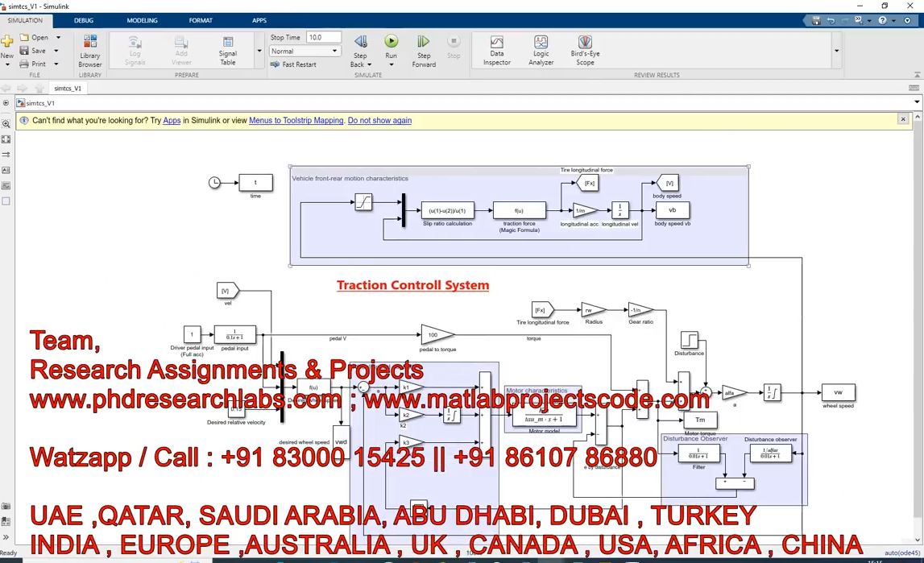This screenshot has height=563, width=924.
Task: Select the pedal to torque gain block
Action: click(437, 334)
